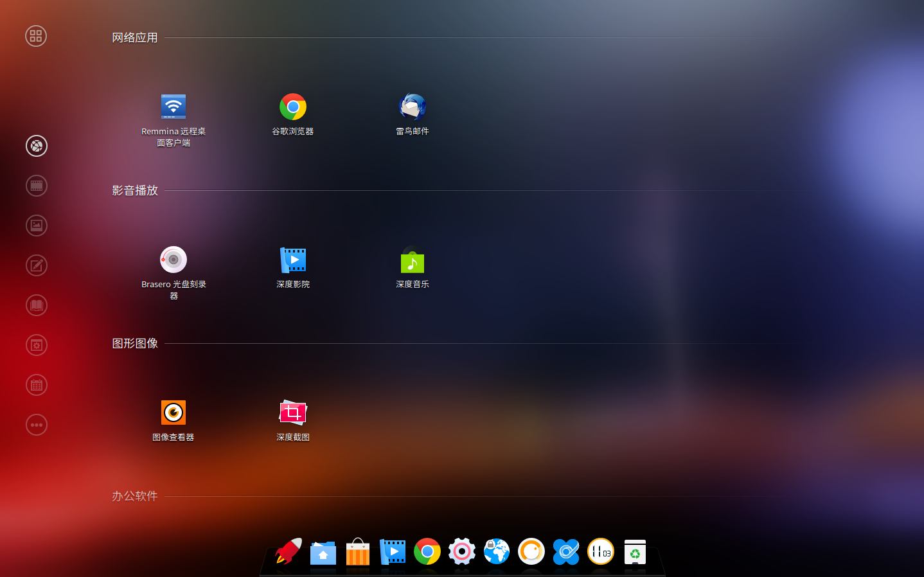
Task: Open the Thunderbird mail app (雷鸟邮件)
Action: [x=412, y=107]
